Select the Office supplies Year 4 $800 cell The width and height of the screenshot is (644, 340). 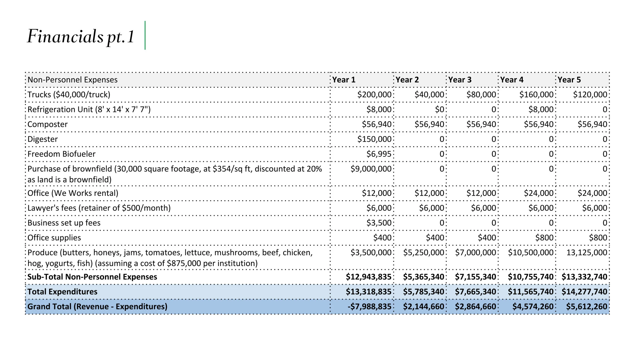(x=544, y=238)
